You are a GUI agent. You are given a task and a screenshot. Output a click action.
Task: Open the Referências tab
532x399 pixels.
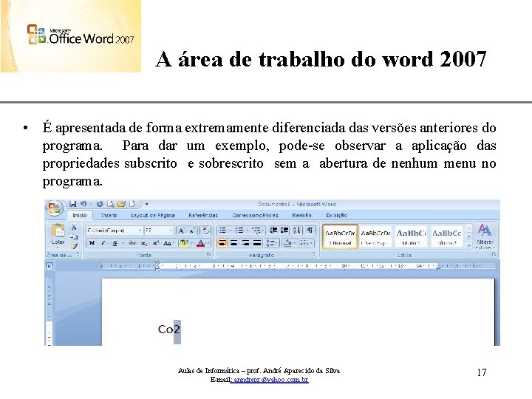[203, 216]
